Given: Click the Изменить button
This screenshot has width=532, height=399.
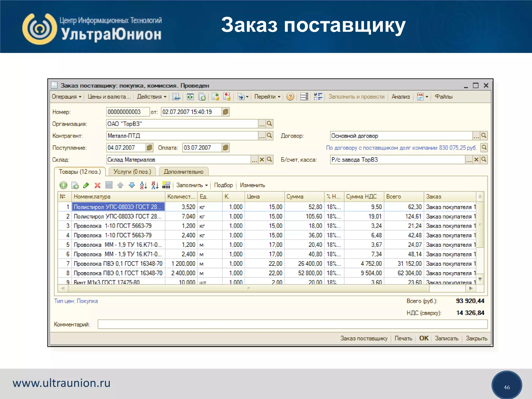Looking at the screenshot, I should pos(252,185).
